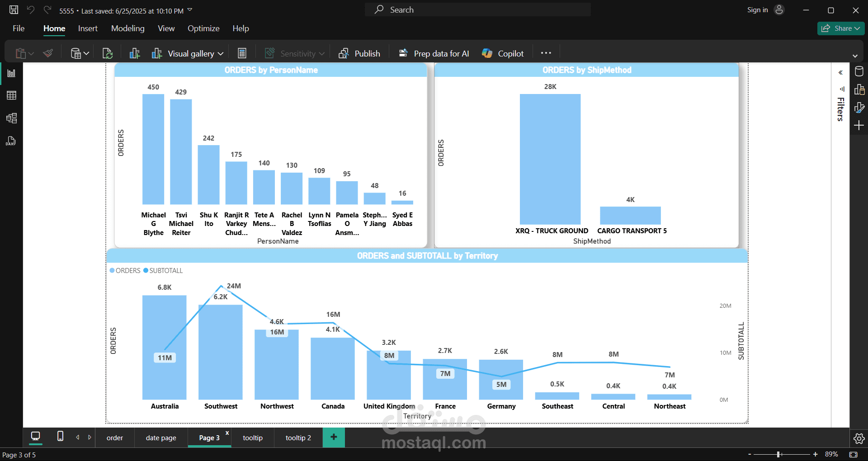Redo the last action
Viewport: 868px width, 461px height.
coord(47,10)
